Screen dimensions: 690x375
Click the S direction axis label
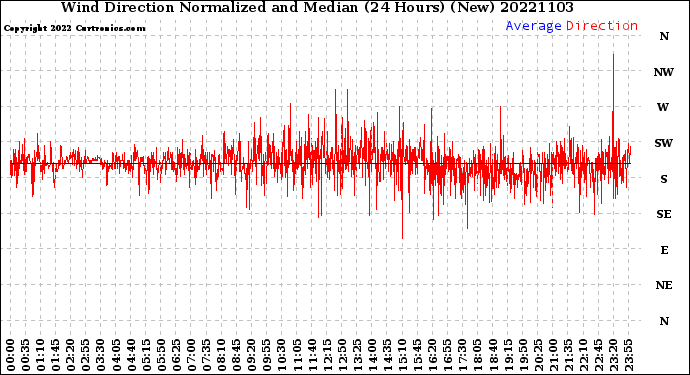pyautogui.click(x=664, y=179)
